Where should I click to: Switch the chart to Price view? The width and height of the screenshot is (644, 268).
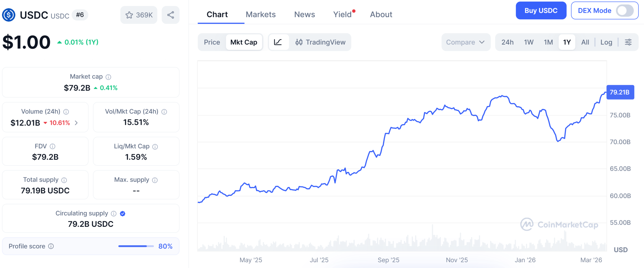click(x=212, y=42)
